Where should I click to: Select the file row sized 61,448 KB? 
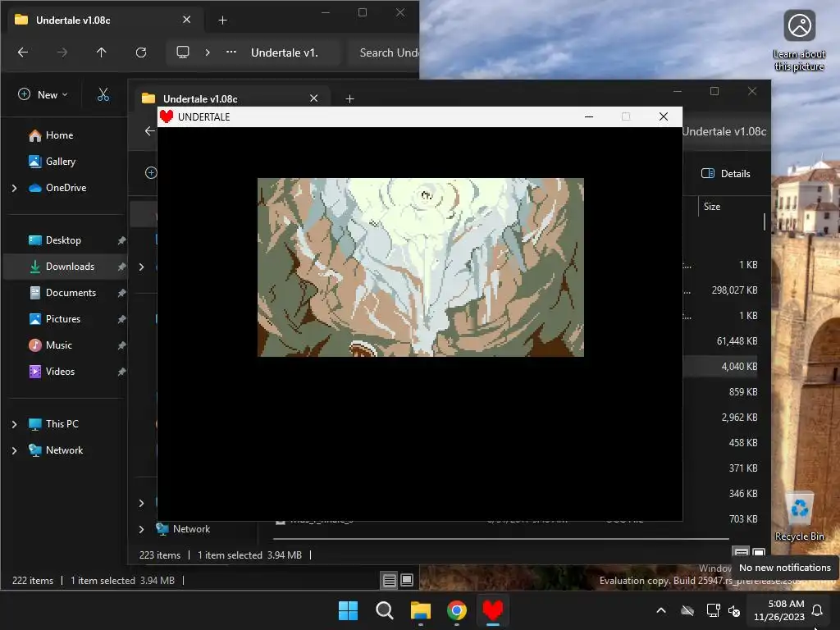point(737,341)
